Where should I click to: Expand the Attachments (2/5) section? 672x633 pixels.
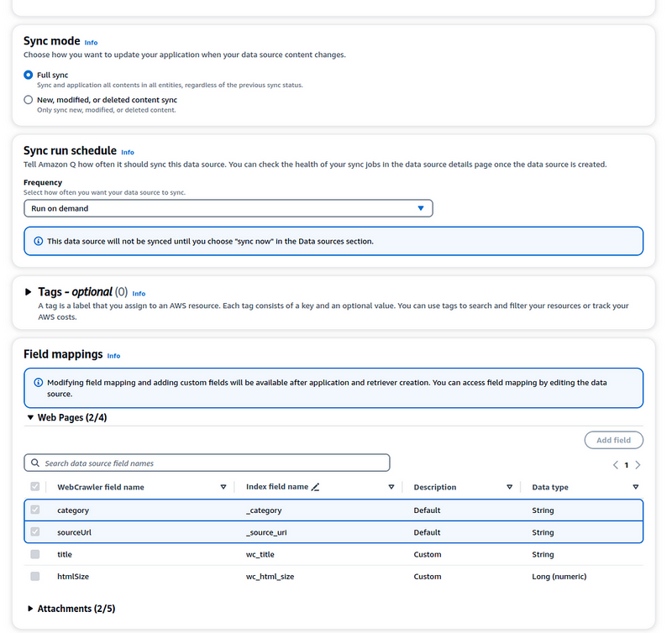point(30,609)
